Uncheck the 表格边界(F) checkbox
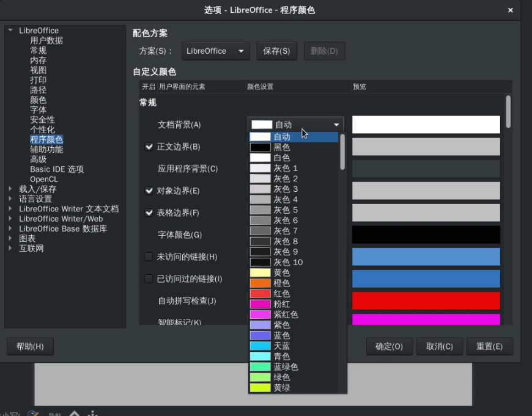The width and height of the screenshot is (532, 416). (149, 213)
